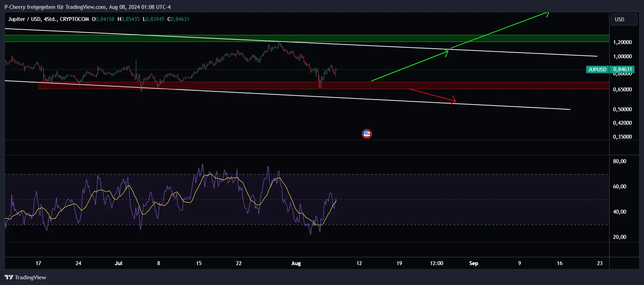Click the Sep label on time axis
Viewport: 644px width, 285px height.
(x=474, y=263)
